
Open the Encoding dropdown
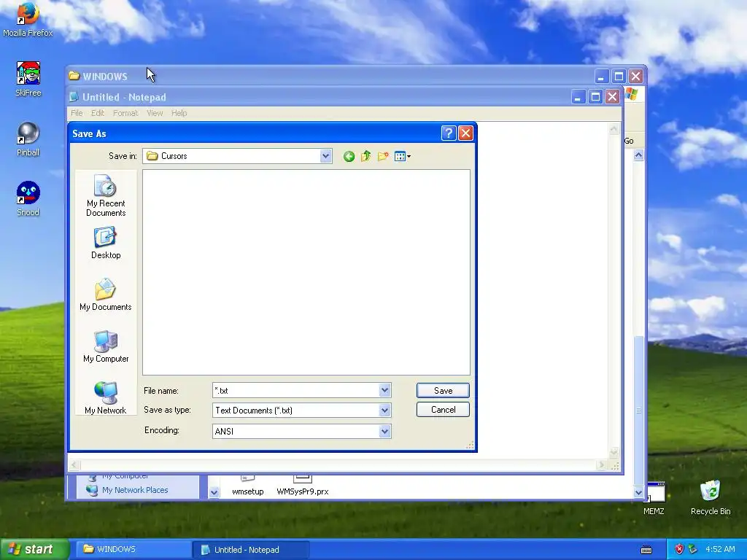coord(385,432)
